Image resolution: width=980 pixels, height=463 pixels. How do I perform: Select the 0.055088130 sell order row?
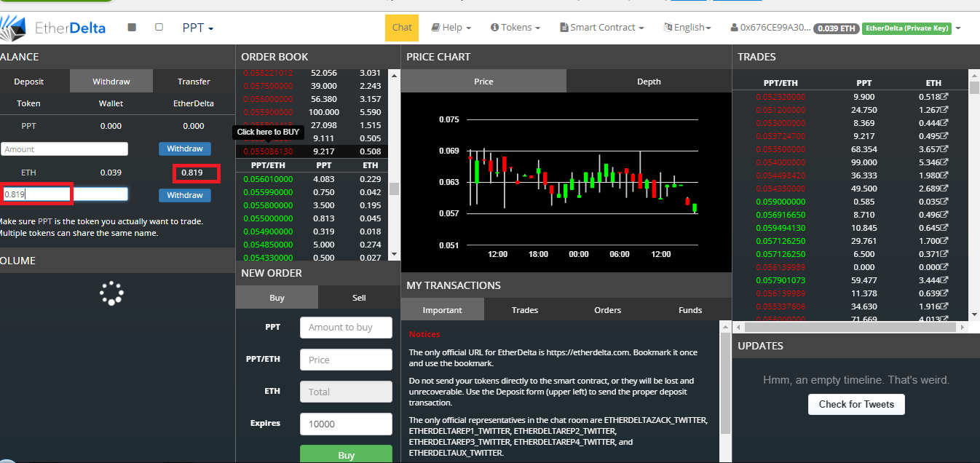coord(312,151)
